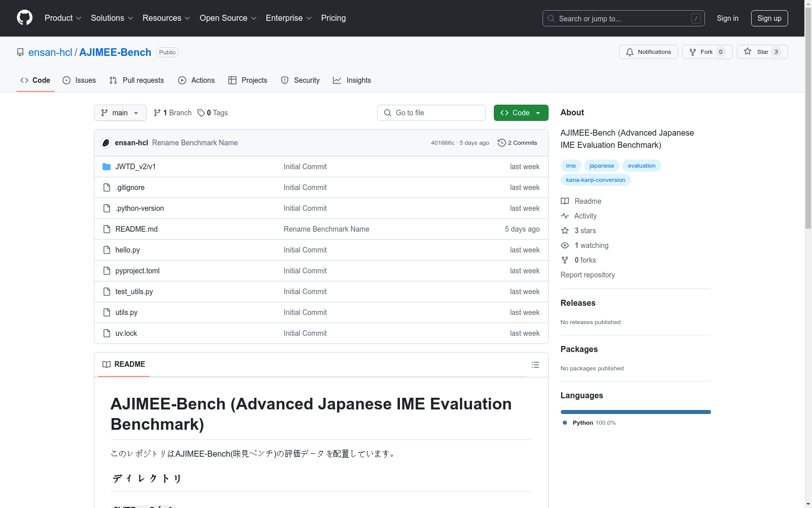Open the 2 Commits history link
This screenshot has height=508, width=812.
[517, 143]
